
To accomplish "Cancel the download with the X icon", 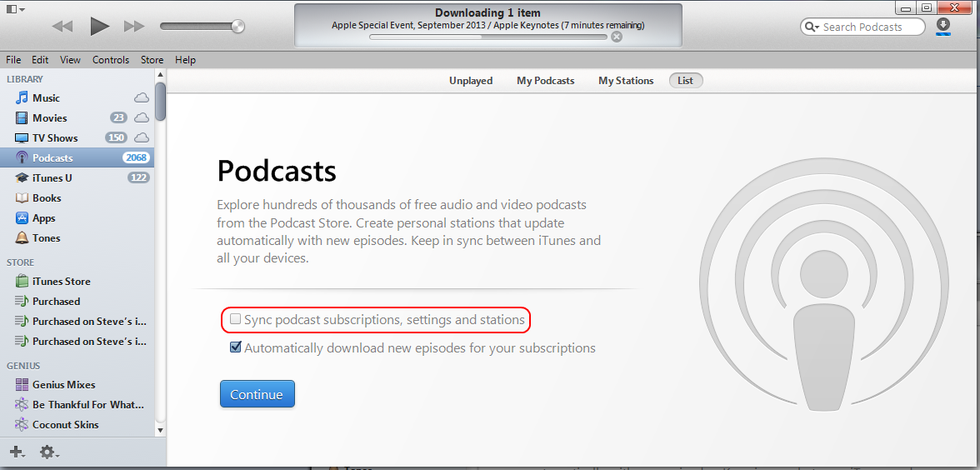I will [617, 37].
